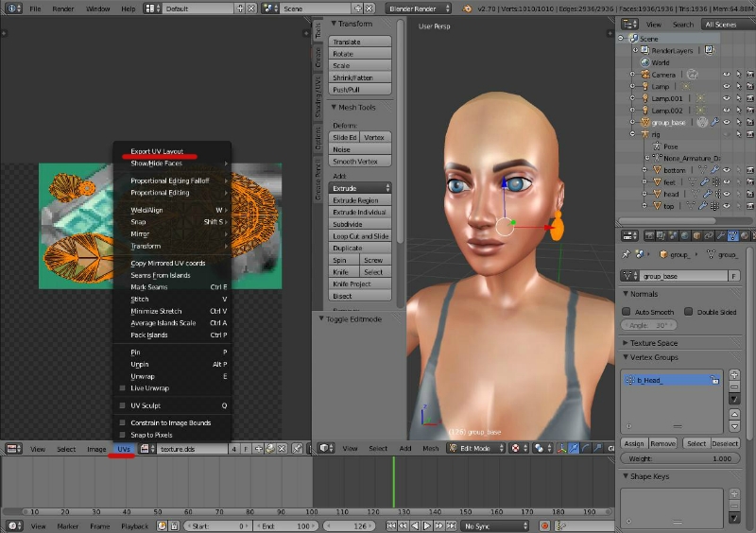Expand the Texture Space panel
Viewport: 756px width, 533px height.
655,342
